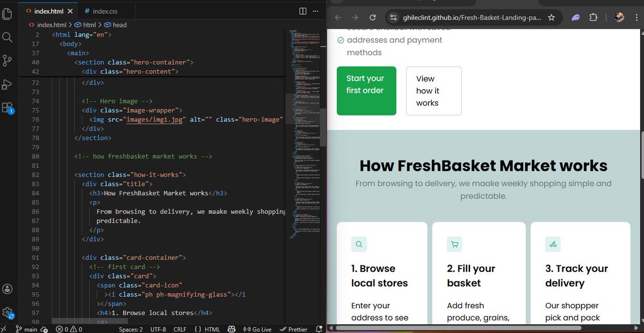Click the Start your first order button
644x333 pixels.
click(366, 91)
